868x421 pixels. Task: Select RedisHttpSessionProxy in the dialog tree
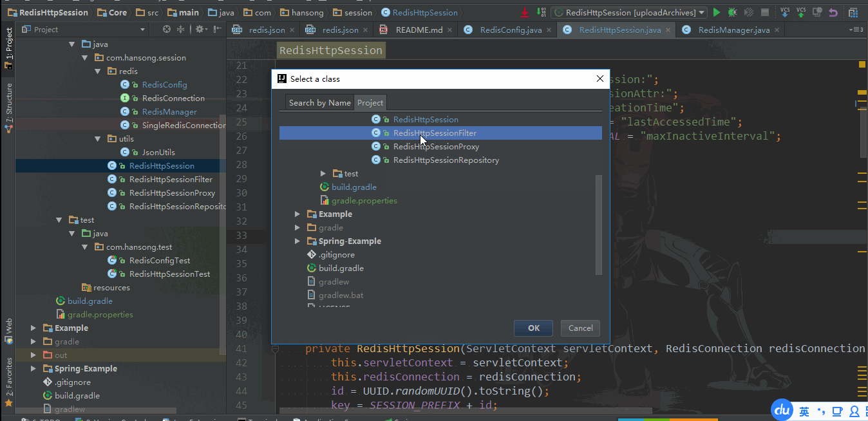tap(440, 147)
